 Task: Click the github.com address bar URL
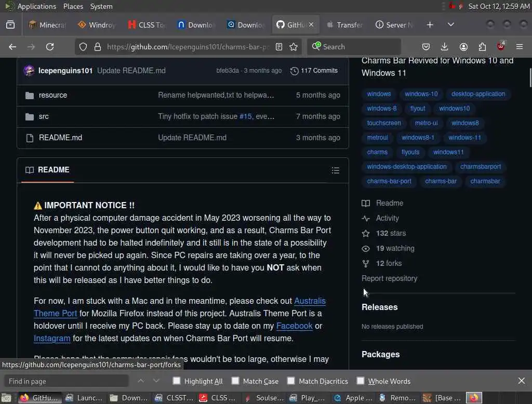coord(188,47)
